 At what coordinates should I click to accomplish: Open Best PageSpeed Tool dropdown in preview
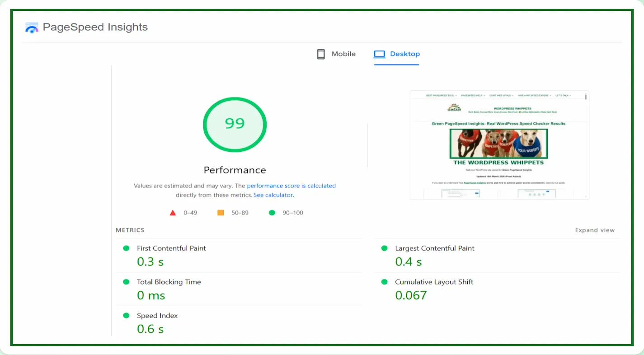[x=441, y=96]
